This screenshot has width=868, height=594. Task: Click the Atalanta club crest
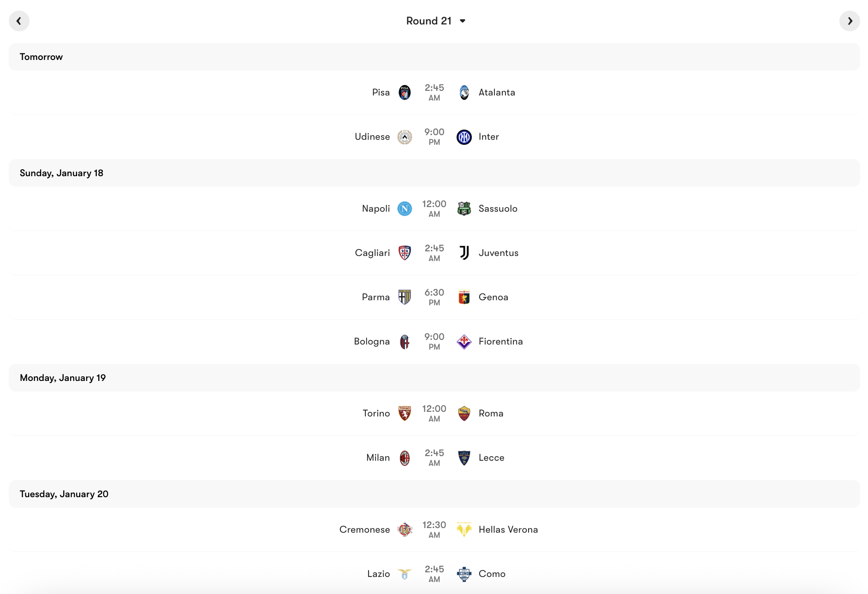[x=464, y=92]
